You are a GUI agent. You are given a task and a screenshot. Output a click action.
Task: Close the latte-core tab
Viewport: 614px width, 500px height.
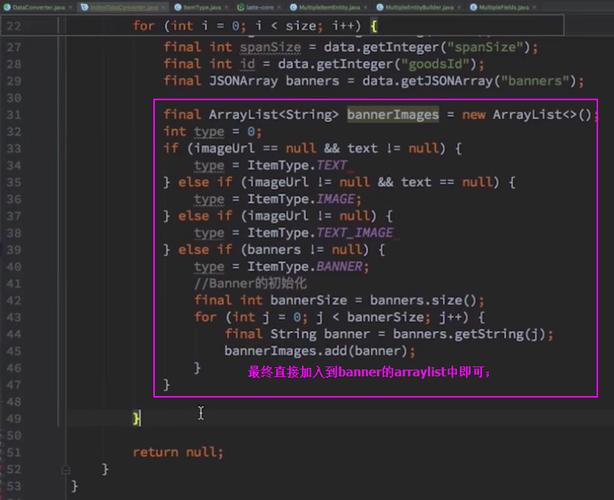(279, 7)
